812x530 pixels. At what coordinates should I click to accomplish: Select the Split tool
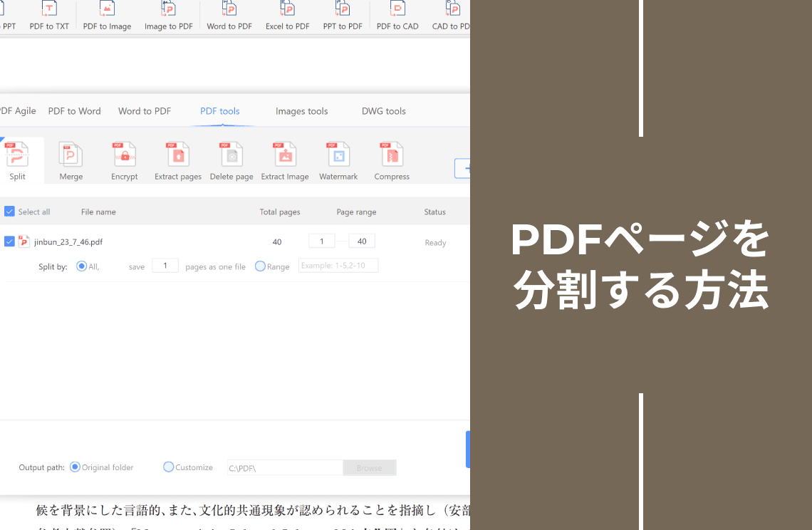16,160
